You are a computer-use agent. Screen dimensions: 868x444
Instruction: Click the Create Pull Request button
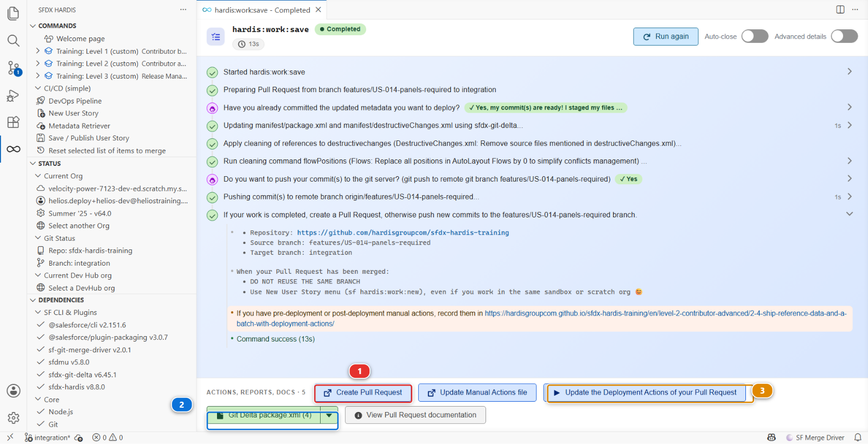(x=363, y=392)
